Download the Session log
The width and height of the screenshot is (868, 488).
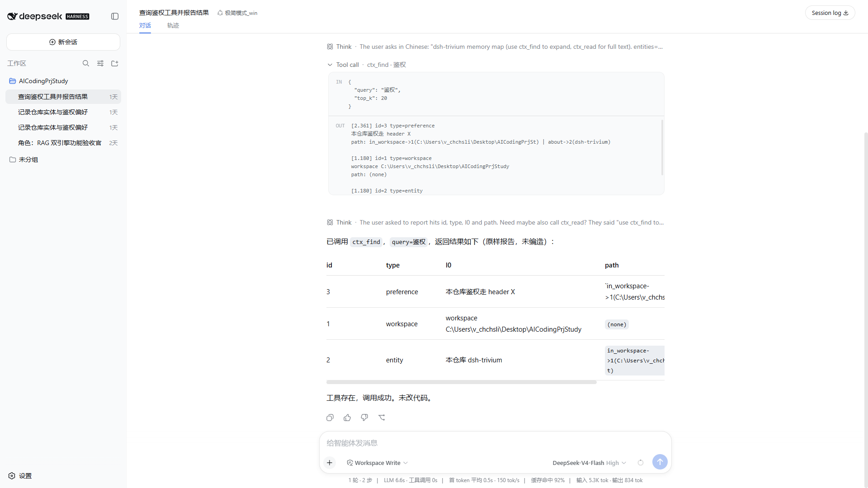[830, 13]
